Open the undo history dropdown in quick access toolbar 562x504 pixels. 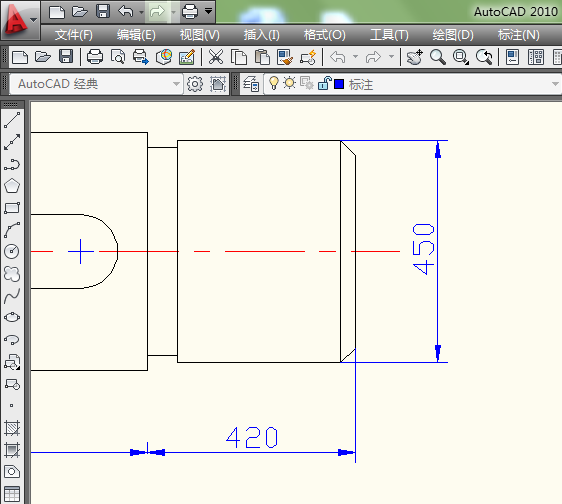click(x=142, y=13)
